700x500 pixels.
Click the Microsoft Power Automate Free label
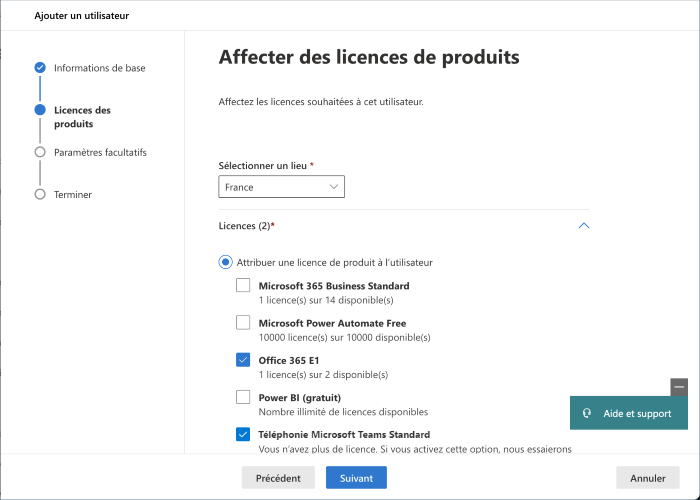pyautogui.click(x=332, y=323)
